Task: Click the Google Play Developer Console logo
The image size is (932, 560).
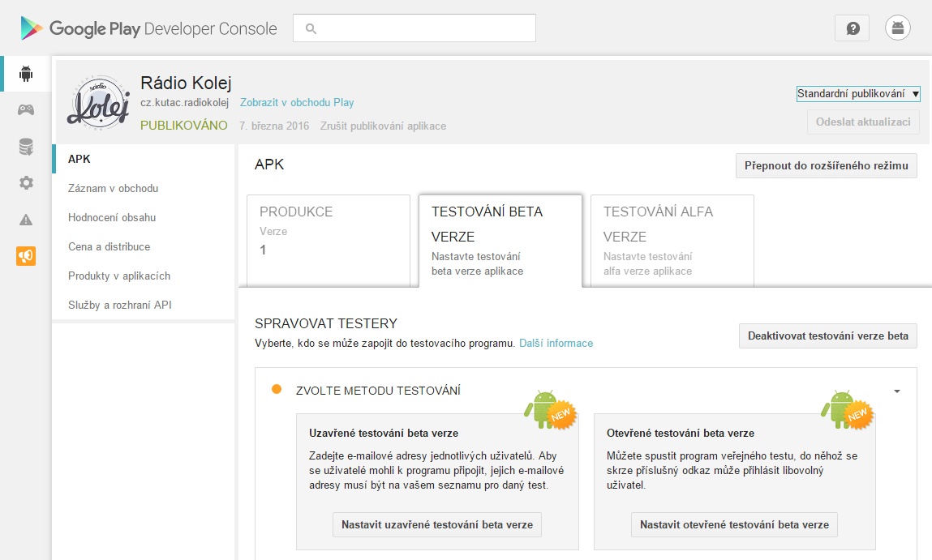Action: (x=148, y=28)
